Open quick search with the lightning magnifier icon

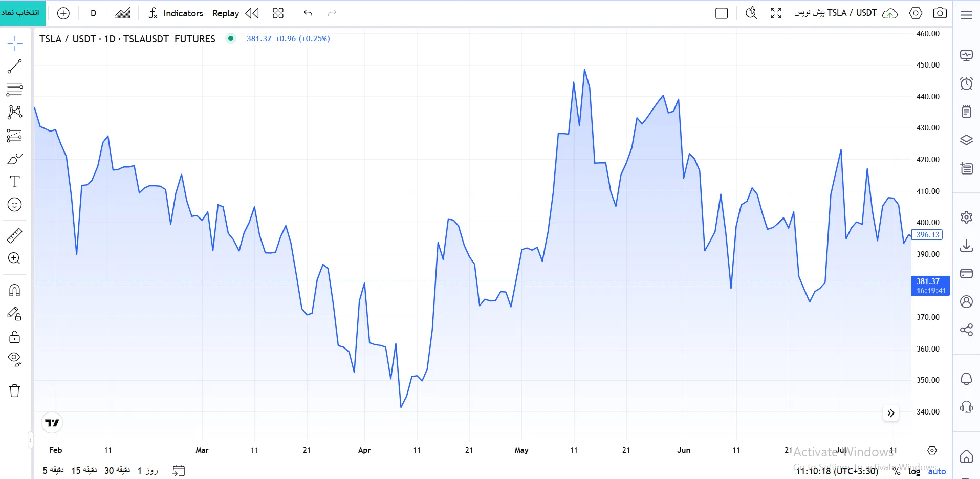[751, 13]
